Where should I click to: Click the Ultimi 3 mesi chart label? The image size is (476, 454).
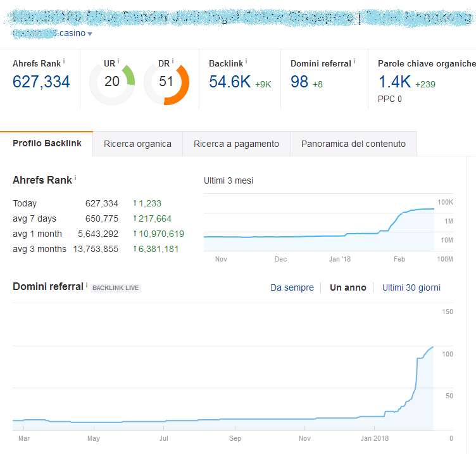(229, 180)
